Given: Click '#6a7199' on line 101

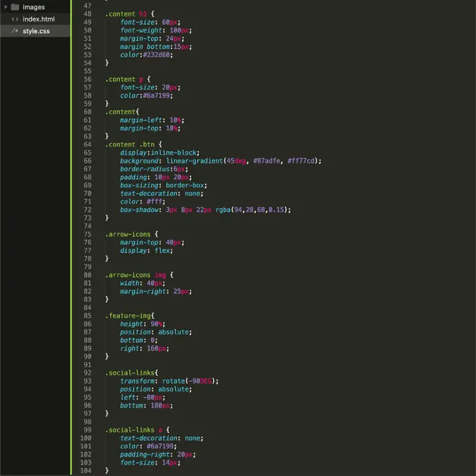Looking at the screenshot, I should 160,446.
